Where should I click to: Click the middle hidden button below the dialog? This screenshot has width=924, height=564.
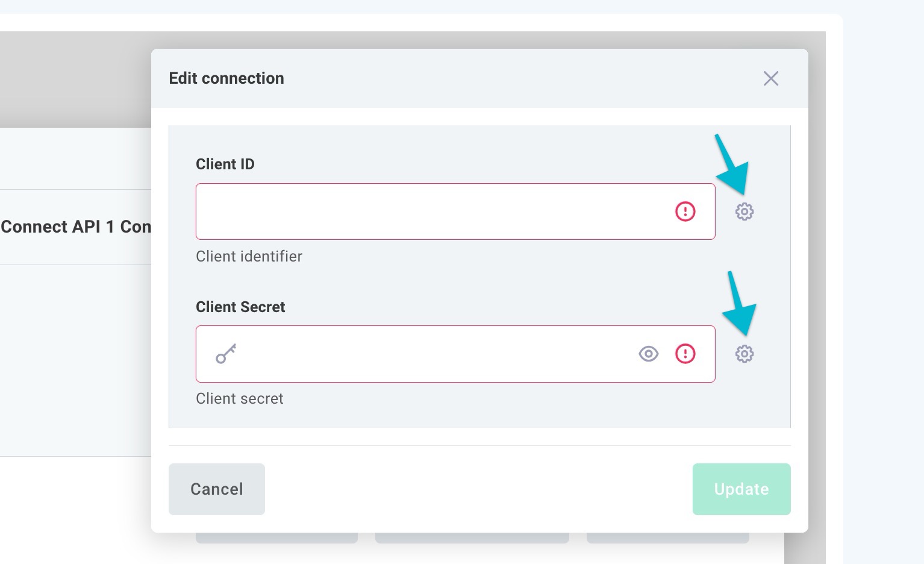coord(472,537)
